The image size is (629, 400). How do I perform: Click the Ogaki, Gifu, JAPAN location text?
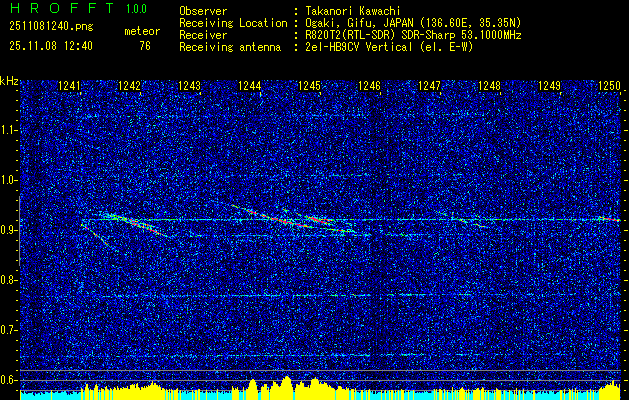(413, 23)
